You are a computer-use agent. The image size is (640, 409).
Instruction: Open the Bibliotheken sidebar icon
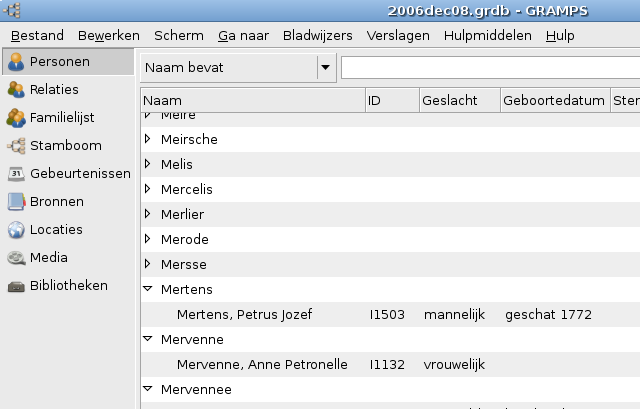point(16,286)
